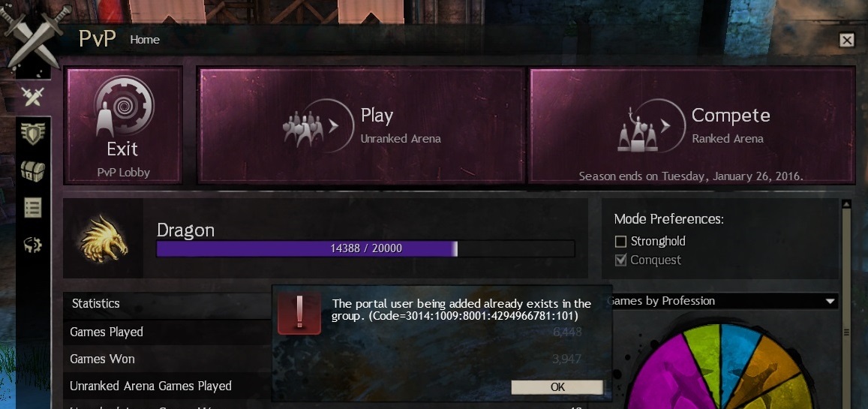
Task: Exit the PvP Lobby
Action: (x=123, y=125)
